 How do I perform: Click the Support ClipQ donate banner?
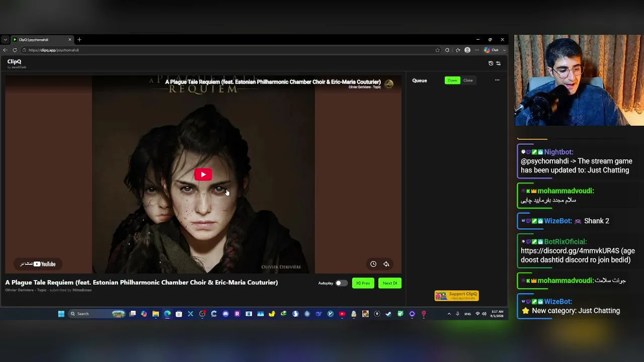(x=457, y=296)
